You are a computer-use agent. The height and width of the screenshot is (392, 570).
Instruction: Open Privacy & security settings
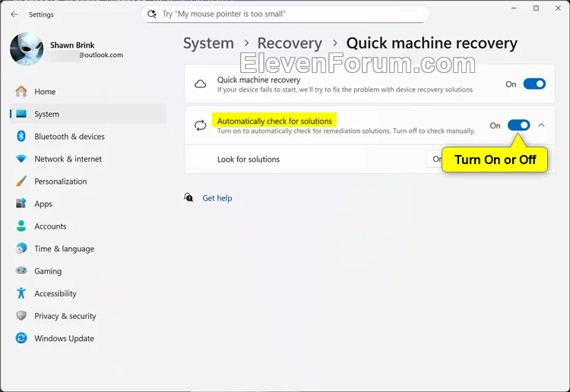88,316
